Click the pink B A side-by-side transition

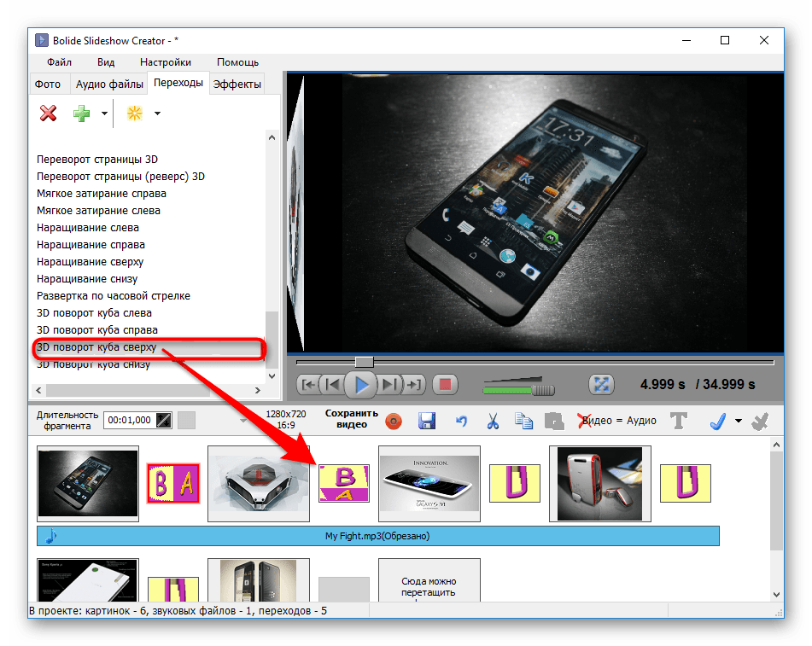[x=173, y=484]
